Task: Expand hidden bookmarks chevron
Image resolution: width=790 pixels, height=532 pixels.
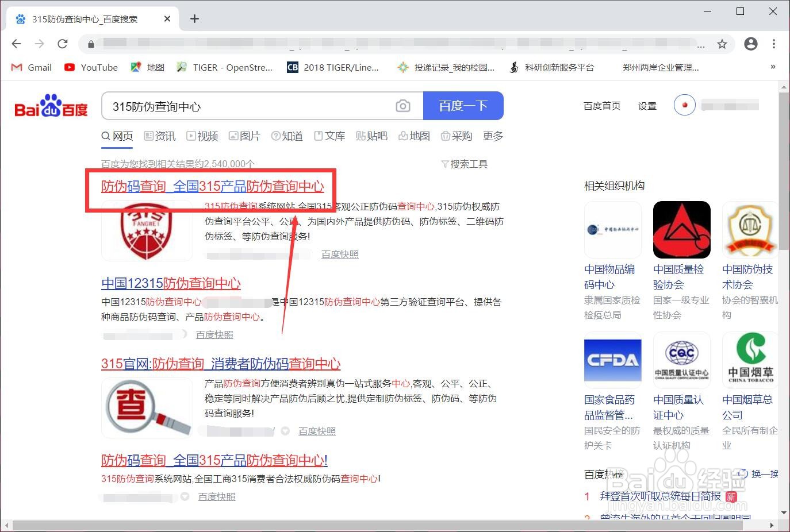Action: (x=773, y=67)
